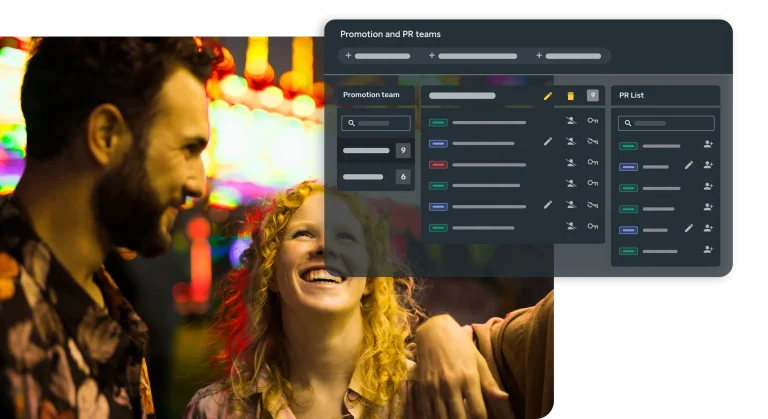Click add-user icon on first PR List row
The height and width of the screenshot is (419, 768).
708,144
